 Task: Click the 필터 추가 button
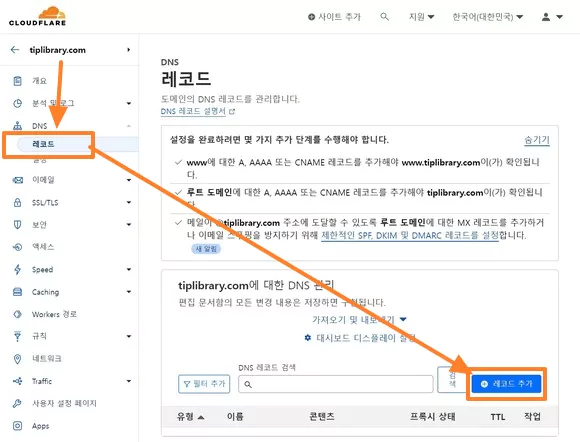(x=204, y=384)
